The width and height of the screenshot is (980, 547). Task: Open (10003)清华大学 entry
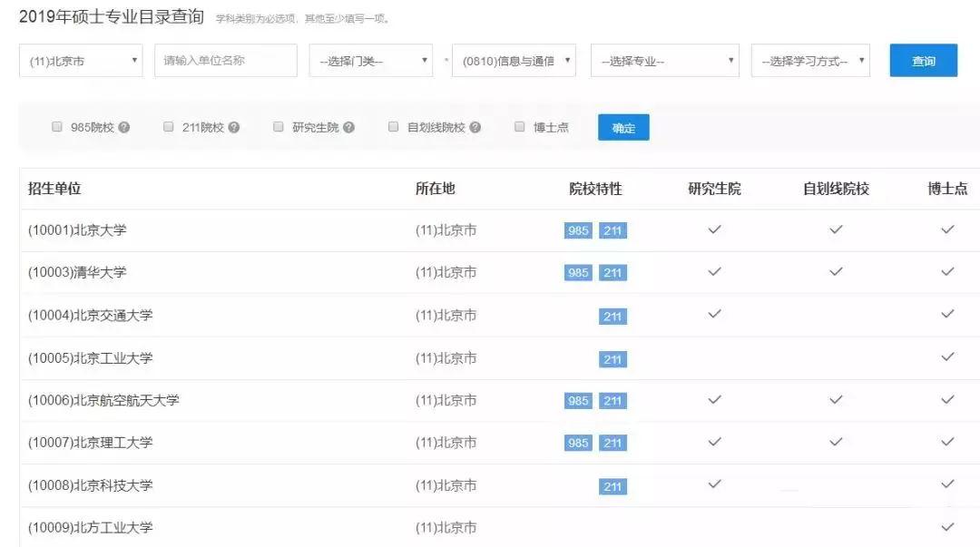click(77, 272)
